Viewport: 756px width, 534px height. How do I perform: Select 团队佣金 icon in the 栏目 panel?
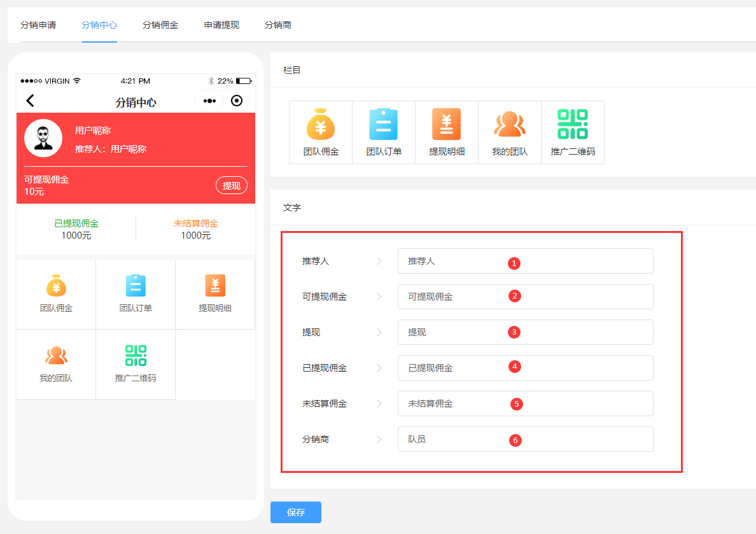pos(321,125)
